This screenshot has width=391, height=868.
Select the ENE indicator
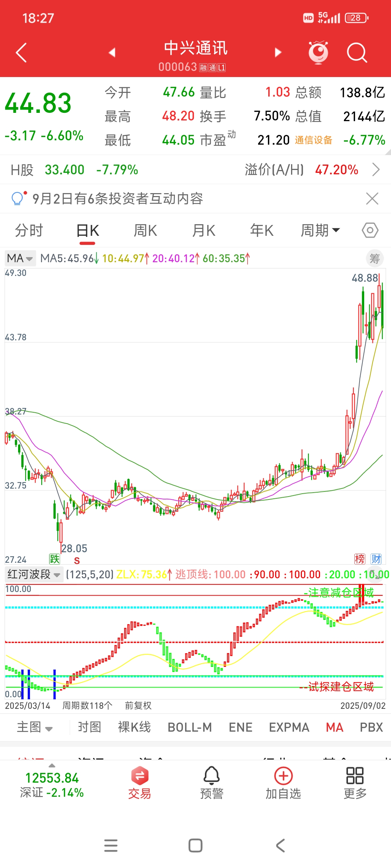(240, 727)
